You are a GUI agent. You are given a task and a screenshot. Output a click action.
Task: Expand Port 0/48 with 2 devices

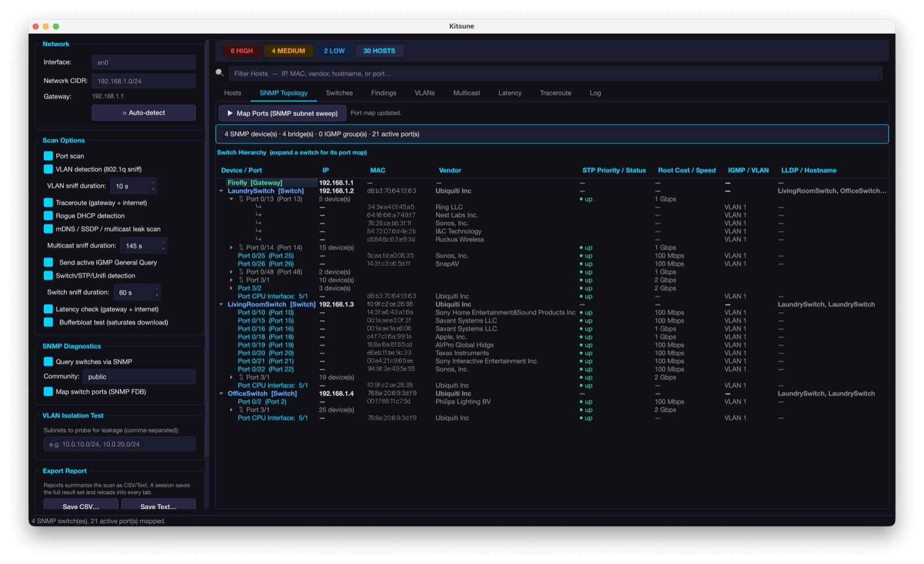pyautogui.click(x=232, y=272)
